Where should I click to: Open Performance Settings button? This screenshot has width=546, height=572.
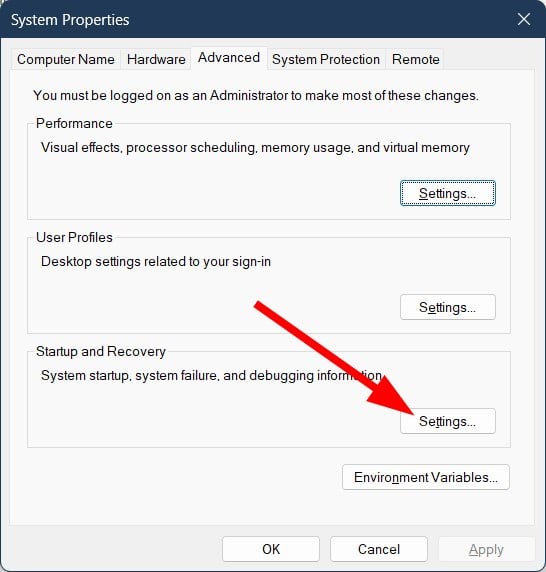pos(448,193)
